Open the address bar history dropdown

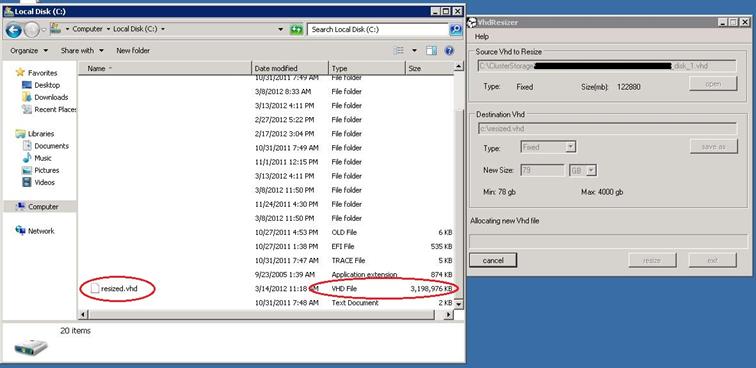click(x=281, y=29)
